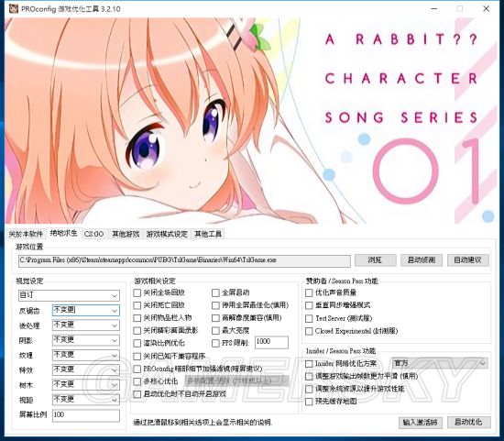
Task: Tick the FPS 限制 checkbox
Action: (x=215, y=343)
